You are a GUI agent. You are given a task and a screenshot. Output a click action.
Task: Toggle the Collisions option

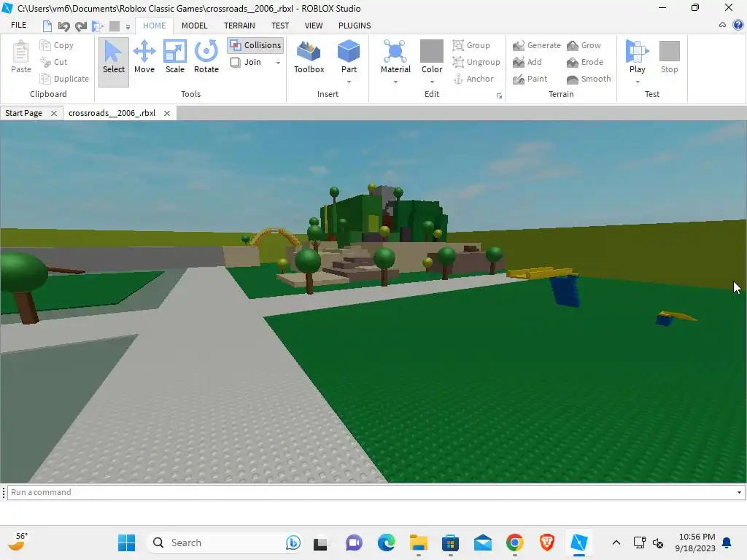[x=255, y=45]
